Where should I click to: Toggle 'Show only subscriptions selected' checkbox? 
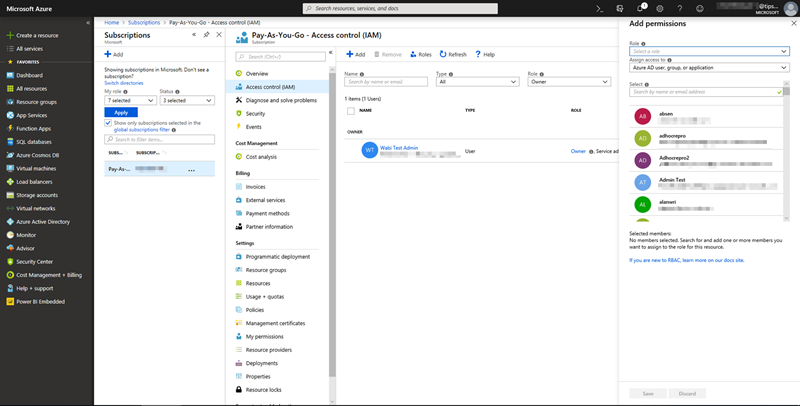(108, 123)
